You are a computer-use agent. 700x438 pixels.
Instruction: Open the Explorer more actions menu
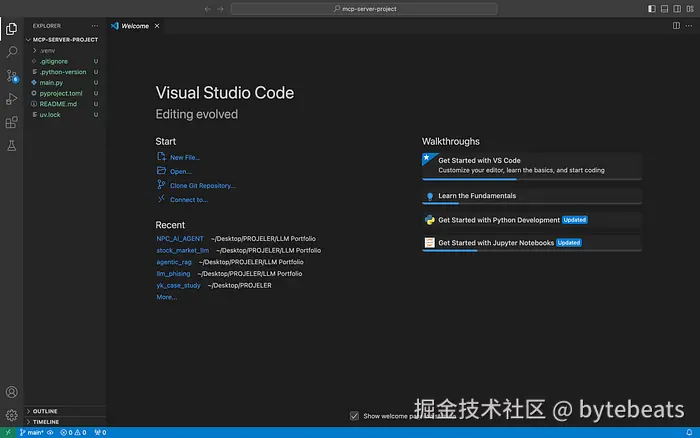(93, 26)
